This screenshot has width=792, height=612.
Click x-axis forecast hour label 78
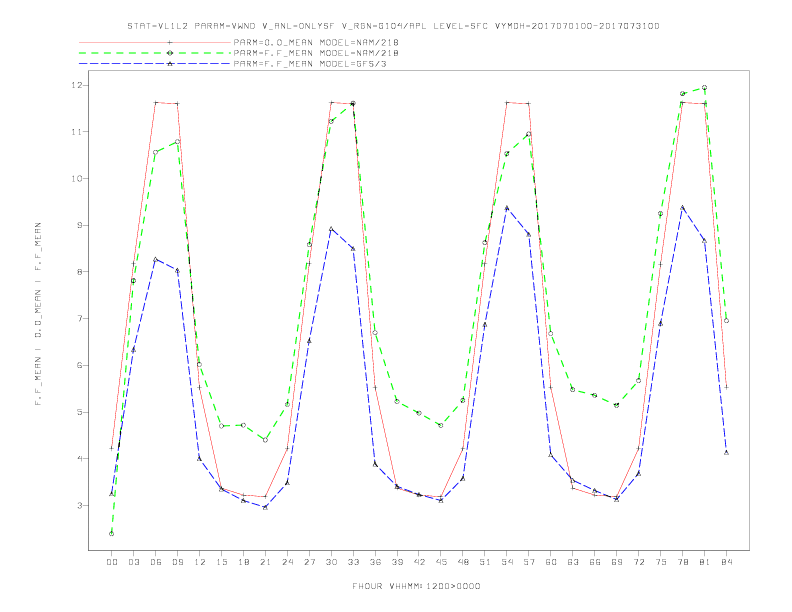[x=682, y=562]
